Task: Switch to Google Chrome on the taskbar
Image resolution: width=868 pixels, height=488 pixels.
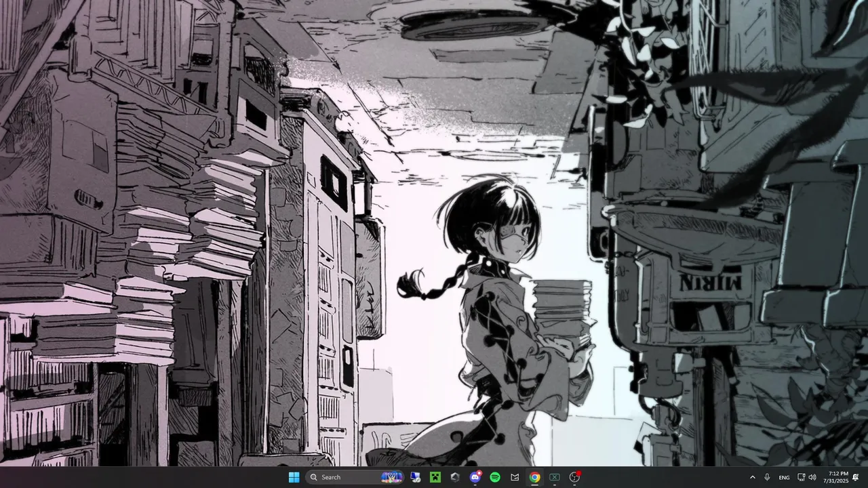Action: pyautogui.click(x=535, y=477)
